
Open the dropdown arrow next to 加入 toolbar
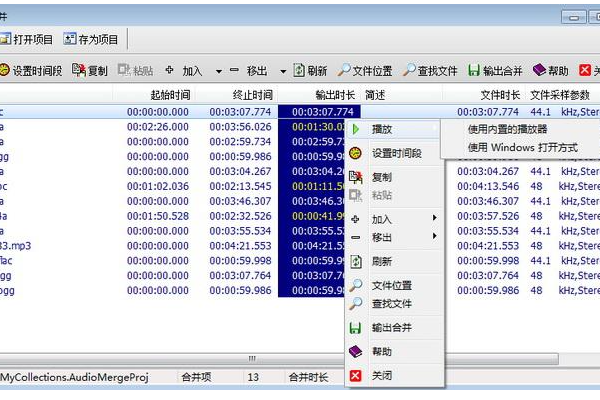(x=218, y=71)
